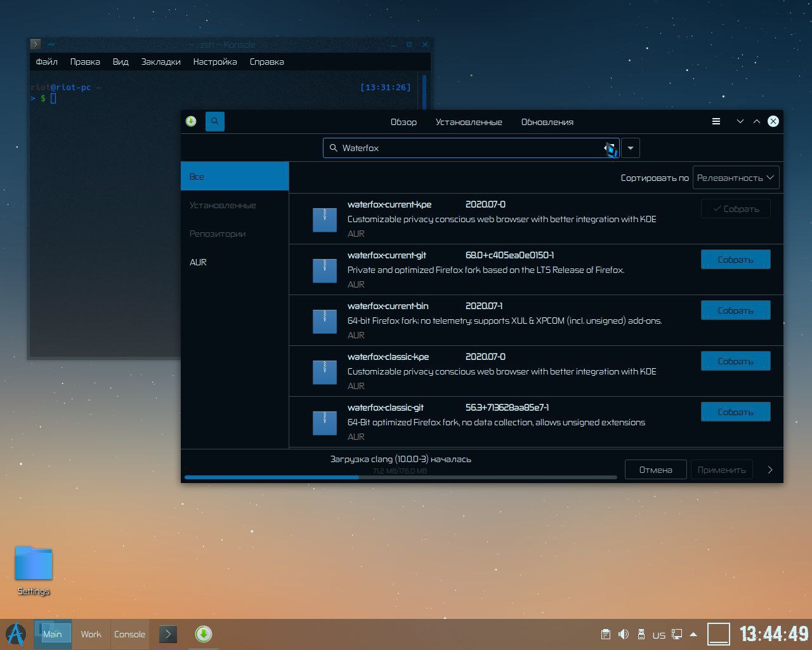This screenshot has height=650, width=812.
Task: Click the waterfox-current-bin package name
Action: [x=388, y=306]
